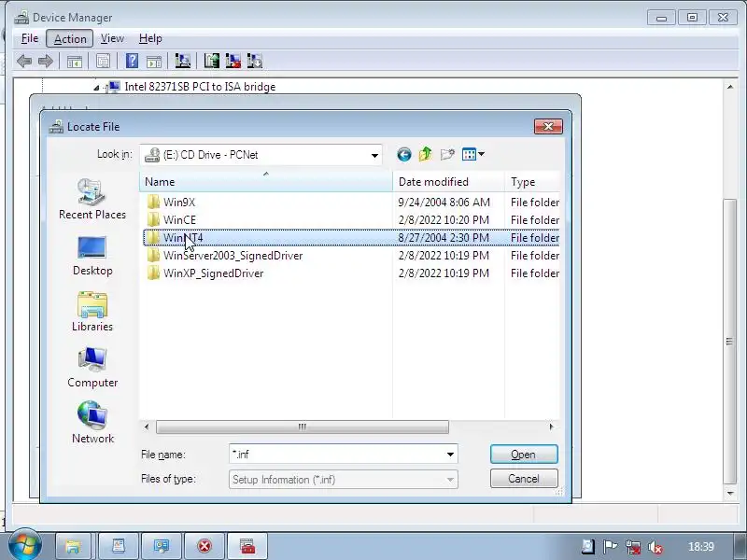Click left arrow of file list scrollbar
The width and height of the screenshot is (747, 560).
pyautogui.click(x=147, y=427)
